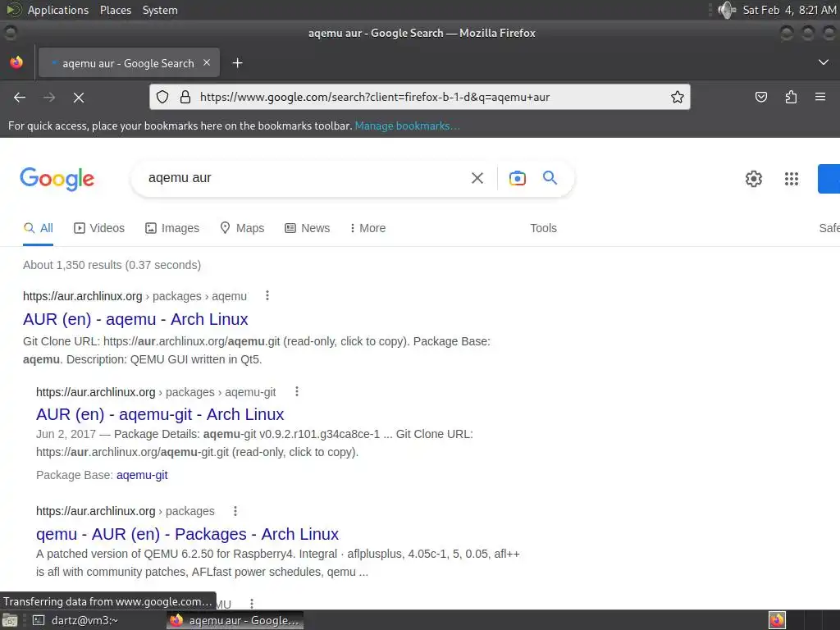Click into the Google search field

click(305, 178)
